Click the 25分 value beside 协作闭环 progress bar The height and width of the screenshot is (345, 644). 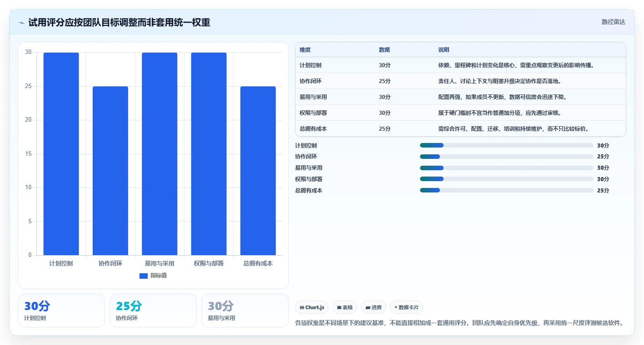(603, 157)
